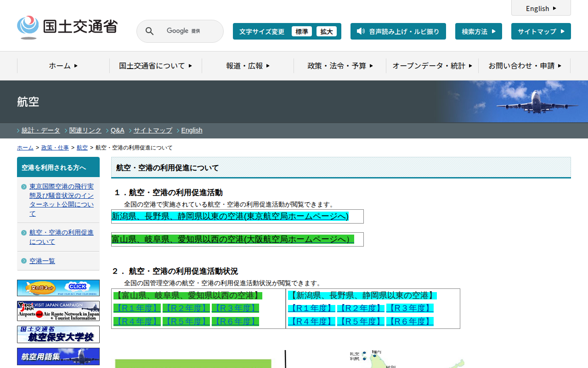Image resolution: width=588 pixels, height=368 pixels.
Task: Open 統計・データ sub-navigation link
Action: [x=41, y=130]
